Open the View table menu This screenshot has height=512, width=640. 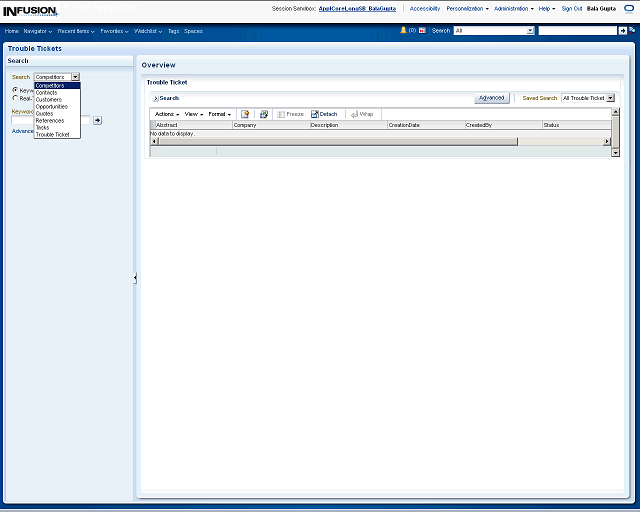(194, 114)
